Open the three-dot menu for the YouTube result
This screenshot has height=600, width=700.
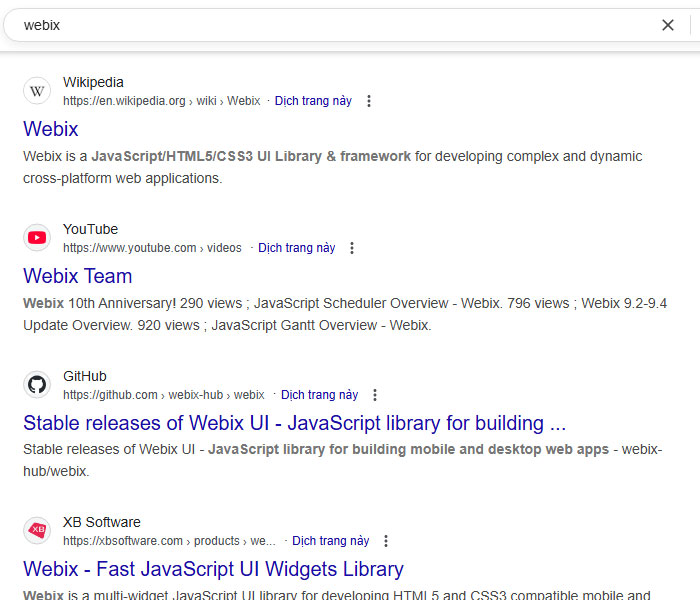[x=352, y=248]
